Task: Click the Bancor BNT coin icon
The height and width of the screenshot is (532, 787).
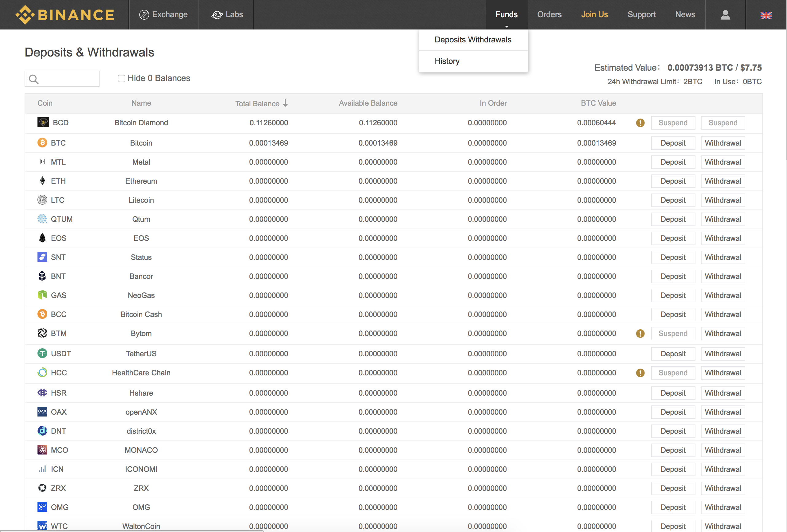Action: pos(42,276)
